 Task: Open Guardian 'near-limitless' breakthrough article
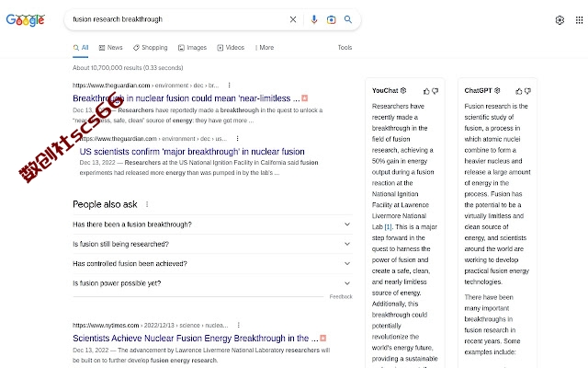[x=187, y=98]
